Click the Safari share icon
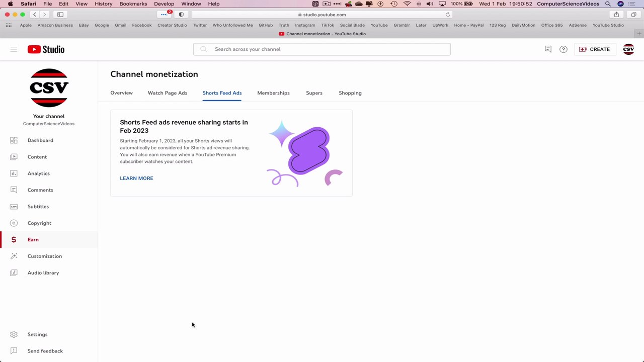 tap(616, 15)
